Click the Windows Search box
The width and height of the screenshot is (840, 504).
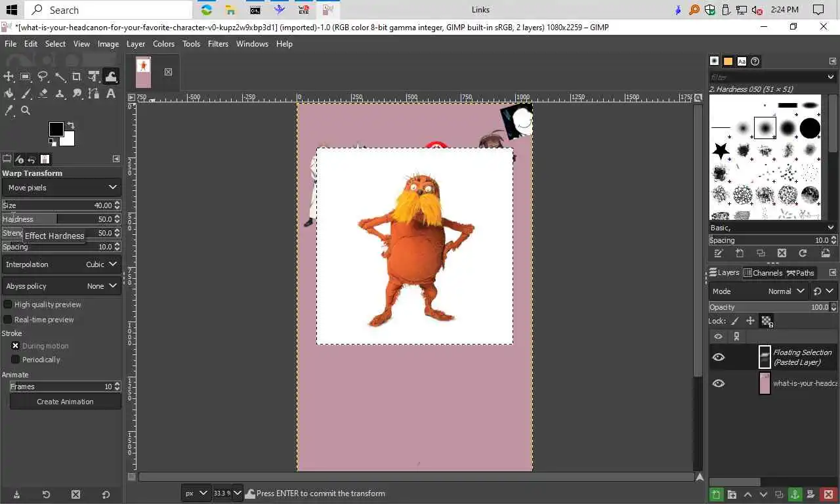click(108, 10)
